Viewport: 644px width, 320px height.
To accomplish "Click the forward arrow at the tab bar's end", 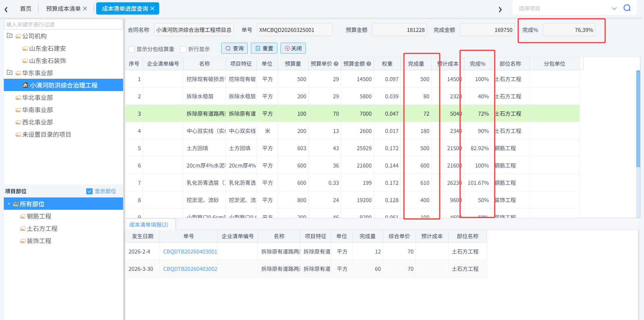I will [x=500, y=9].
